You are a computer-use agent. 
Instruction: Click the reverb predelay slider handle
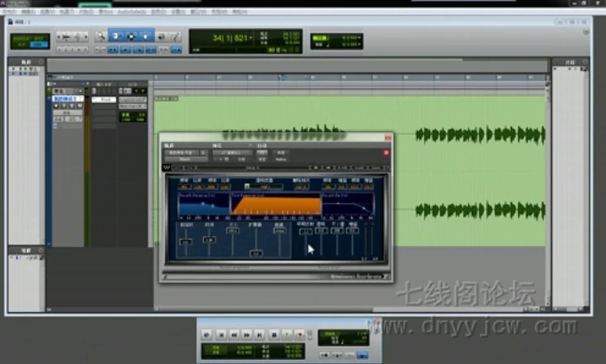186,242
